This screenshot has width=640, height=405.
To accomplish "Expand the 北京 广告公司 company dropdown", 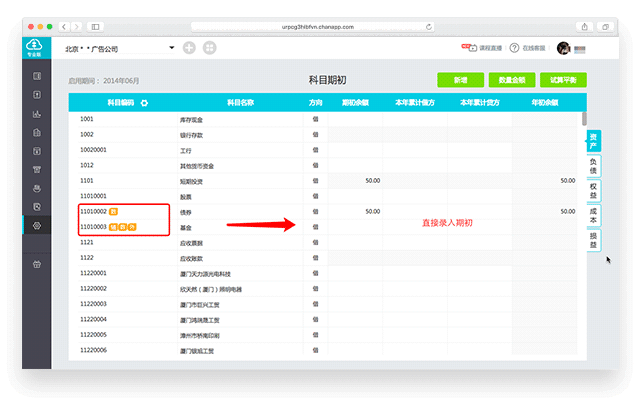I will 172,47.
